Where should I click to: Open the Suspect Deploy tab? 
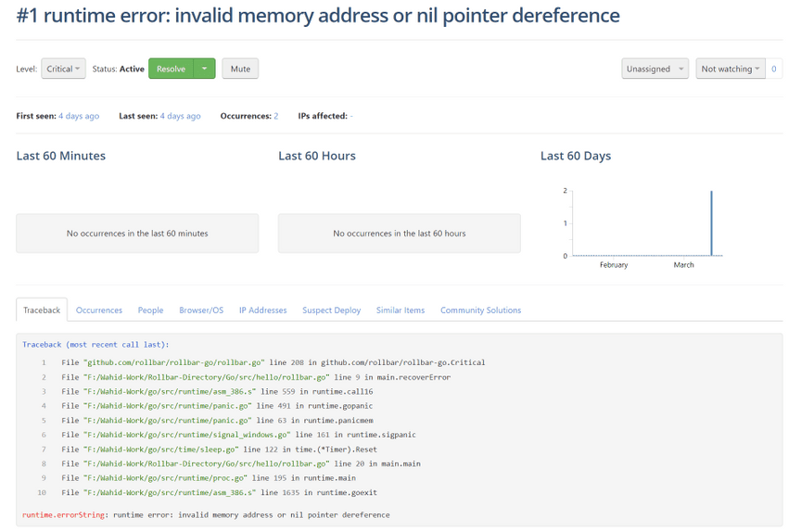(331, 310)
